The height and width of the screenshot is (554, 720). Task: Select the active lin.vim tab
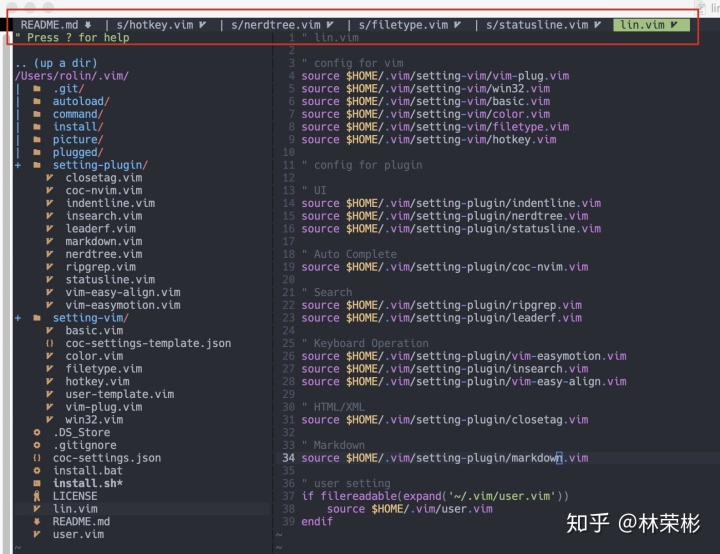(651, 25)
